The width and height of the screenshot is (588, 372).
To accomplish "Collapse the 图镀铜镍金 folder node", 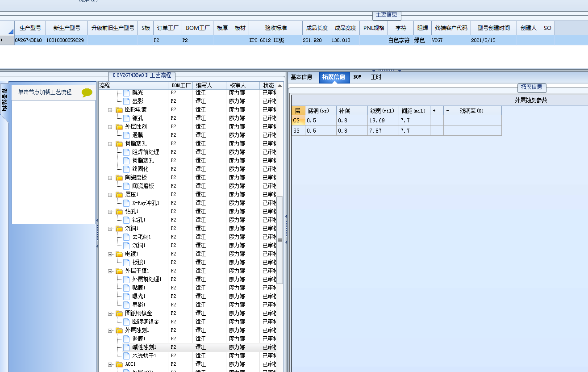I will click(x=110, y=313).
